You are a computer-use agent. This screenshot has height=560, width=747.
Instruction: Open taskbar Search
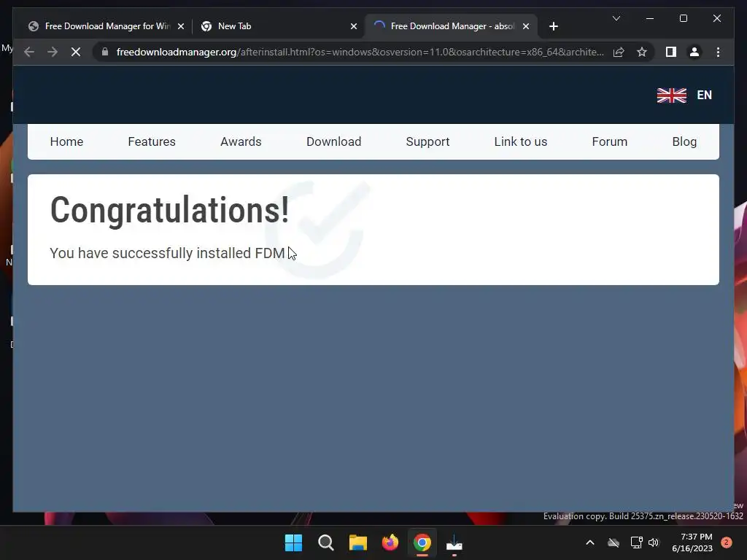326,542
